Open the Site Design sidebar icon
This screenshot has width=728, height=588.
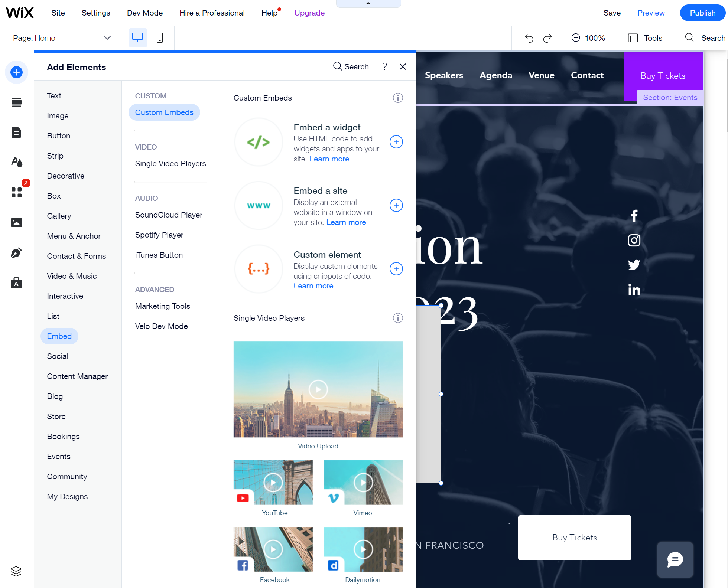[x=16, y=162]
